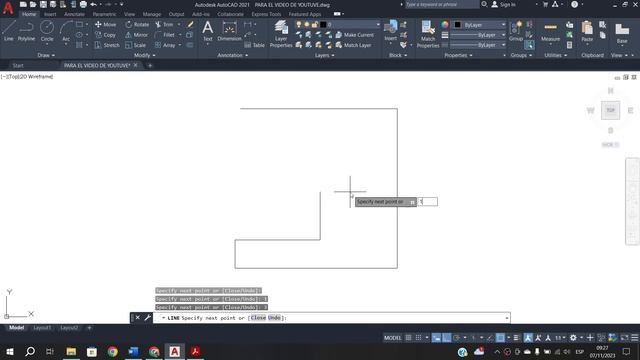Expand the Block panel
This screenshot has height=360, width=640.
398,55
